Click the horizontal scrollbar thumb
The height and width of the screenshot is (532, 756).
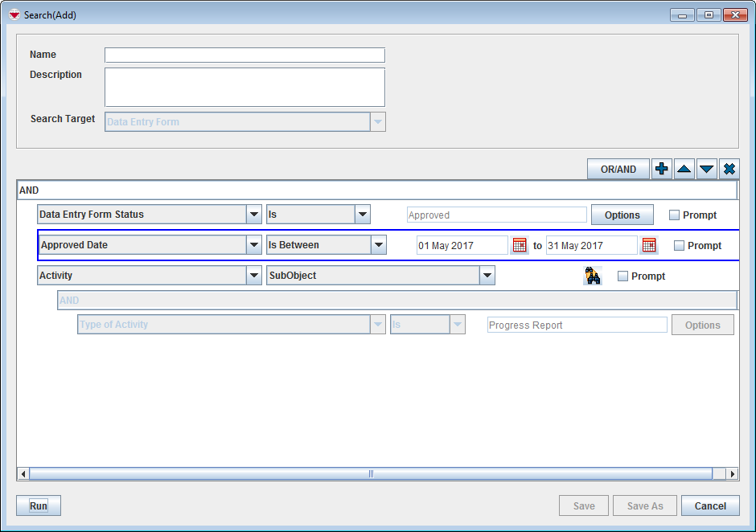(371, 474)
